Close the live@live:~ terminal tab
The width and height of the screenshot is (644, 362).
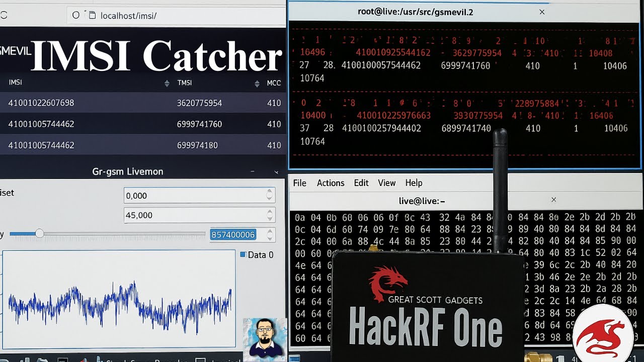point(553,200)
